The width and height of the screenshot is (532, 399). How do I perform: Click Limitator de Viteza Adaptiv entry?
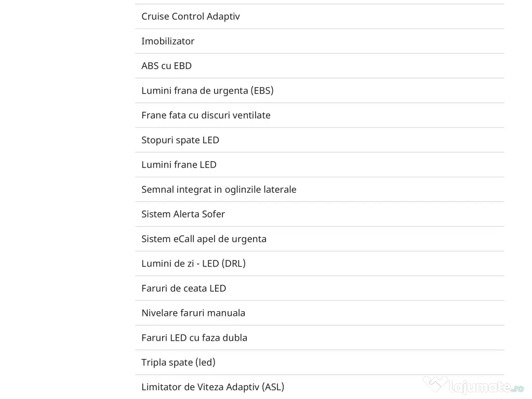coord(201,387)
